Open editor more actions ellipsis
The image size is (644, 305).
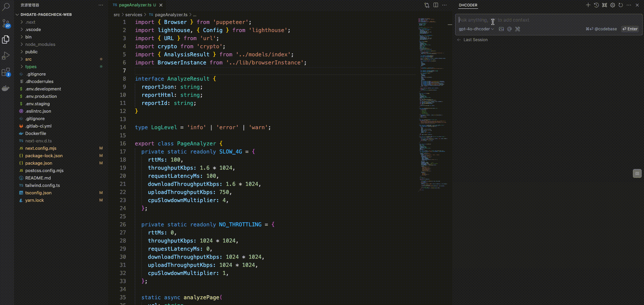[x=444, y=5]
